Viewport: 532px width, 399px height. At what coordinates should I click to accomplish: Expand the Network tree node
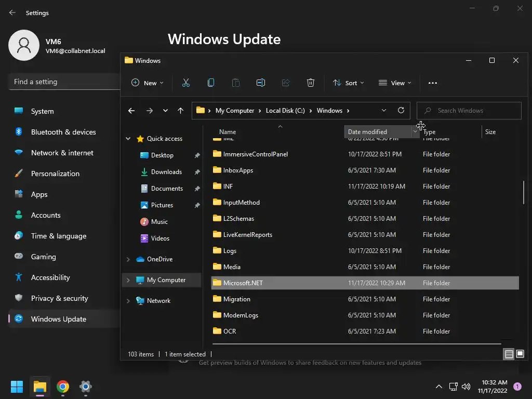click(x=128, y=301)
